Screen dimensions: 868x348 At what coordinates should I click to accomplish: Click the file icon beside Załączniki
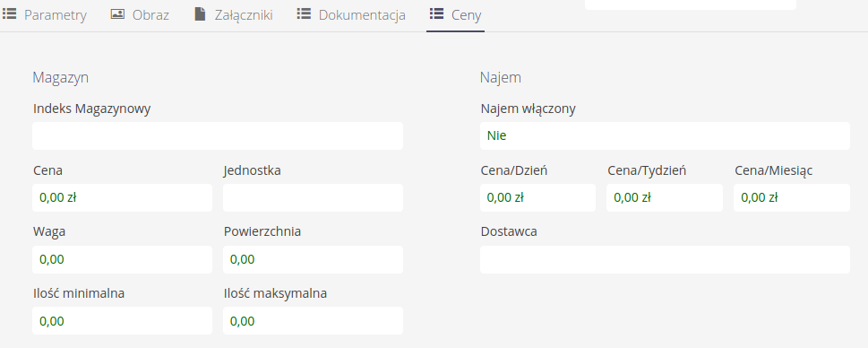200,13
